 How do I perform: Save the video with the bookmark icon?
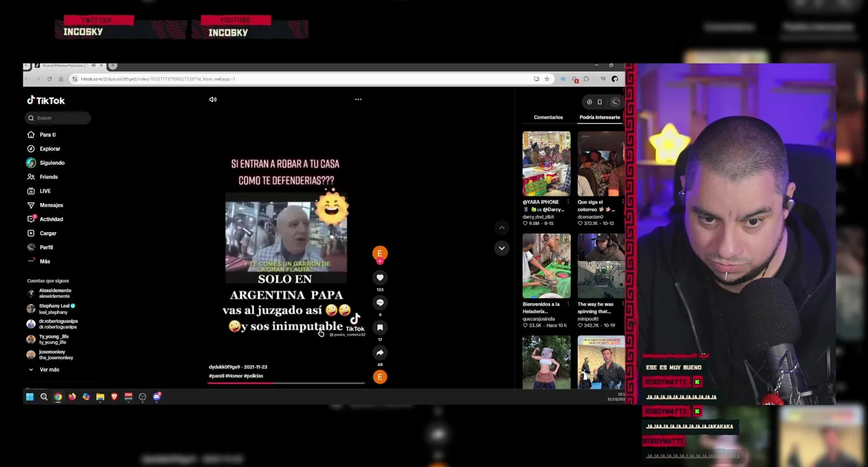pyautogui.click(x=380, y=328)
